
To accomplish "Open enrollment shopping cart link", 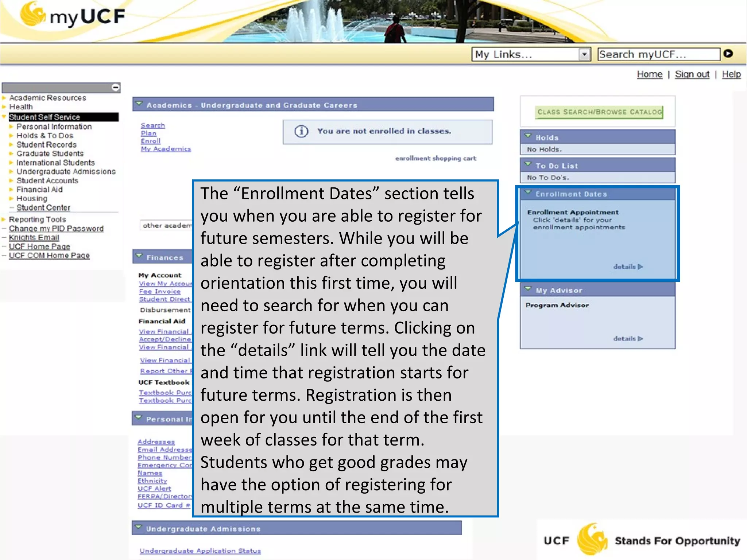I will tap(436, 158).
